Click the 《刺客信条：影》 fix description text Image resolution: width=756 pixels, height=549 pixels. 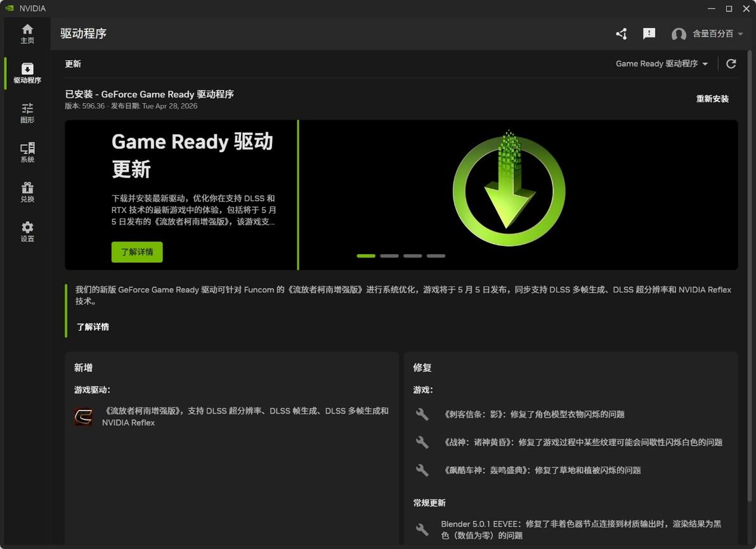coord(534,414)
